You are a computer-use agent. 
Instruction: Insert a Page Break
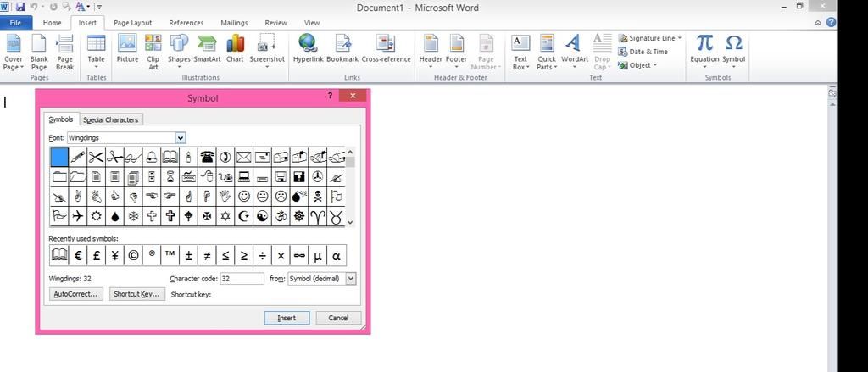pyautogui.click(x=64, y=52)
